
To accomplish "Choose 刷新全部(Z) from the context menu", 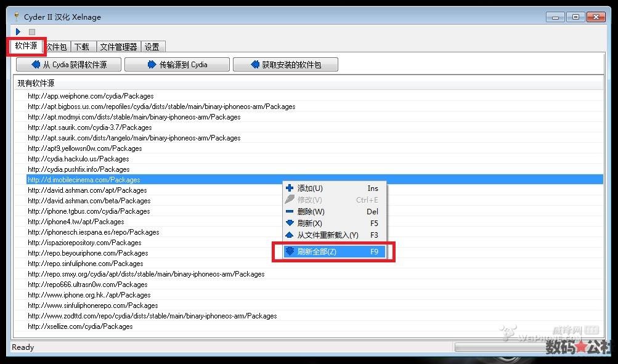I will 320,251.
